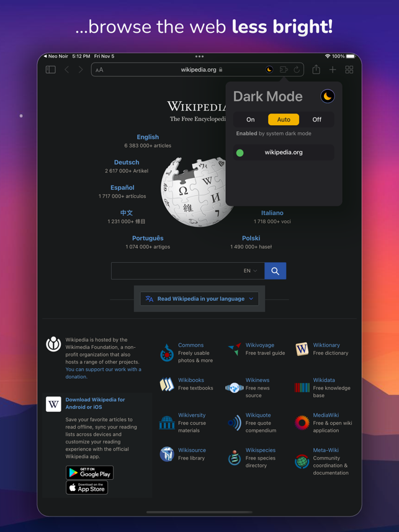Click the Google Play badge
Viewport: 399px width, 532px height.
(89, 472)
